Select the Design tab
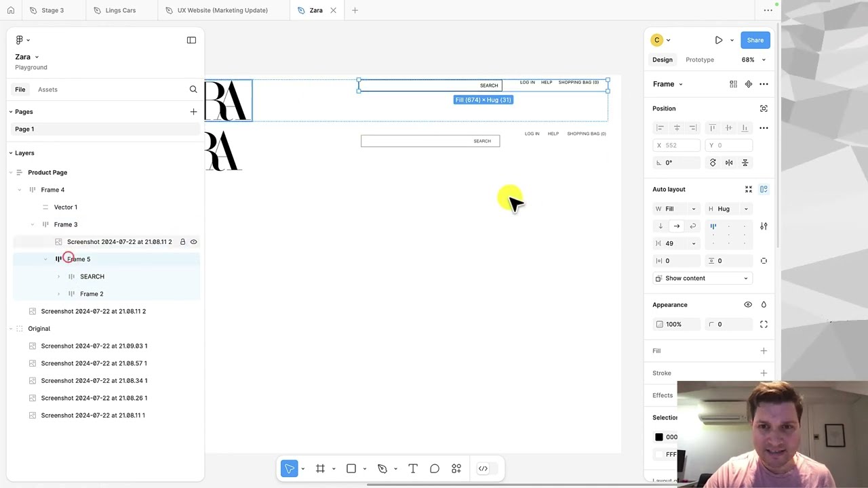This screenshot has width=868, height=488. [663, 60]
